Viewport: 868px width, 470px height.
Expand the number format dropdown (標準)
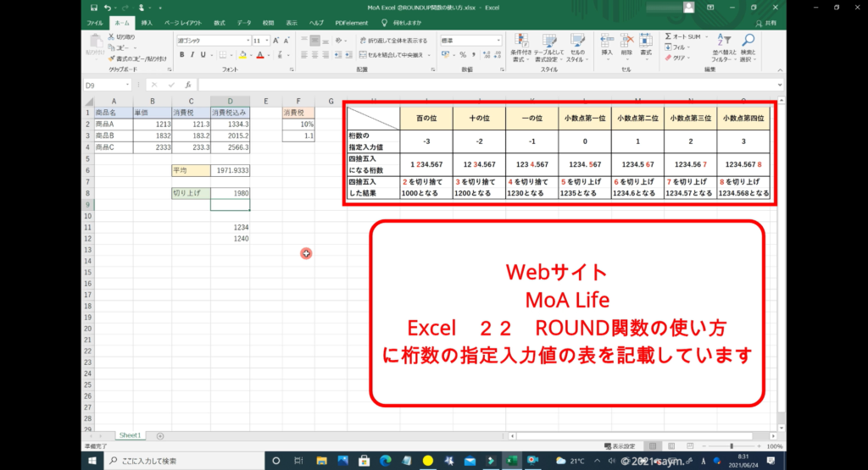500,40
